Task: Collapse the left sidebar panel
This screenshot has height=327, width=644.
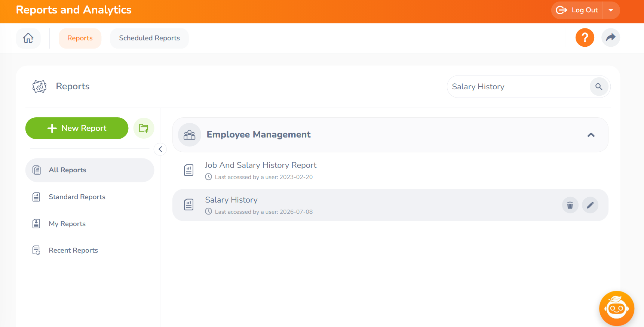Action: [x=160, y=149]
